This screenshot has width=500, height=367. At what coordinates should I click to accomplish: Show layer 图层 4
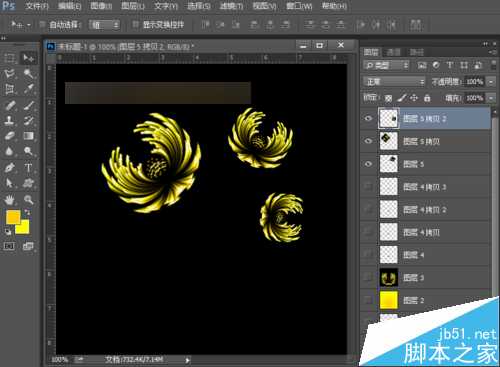[x=368, y=255]
